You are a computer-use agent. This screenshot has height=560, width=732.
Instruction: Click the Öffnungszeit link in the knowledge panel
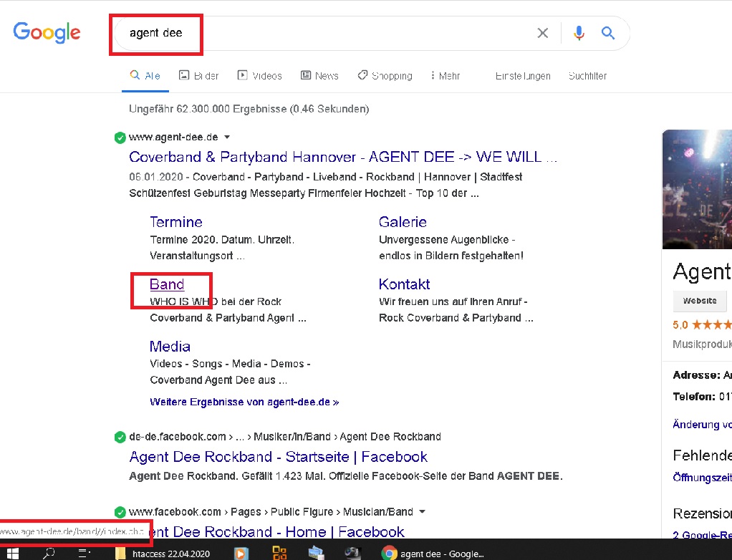pos(702,478)
